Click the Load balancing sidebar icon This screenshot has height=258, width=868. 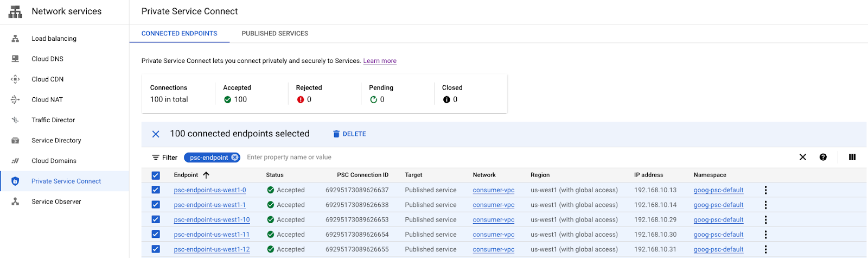pos(15,39)
